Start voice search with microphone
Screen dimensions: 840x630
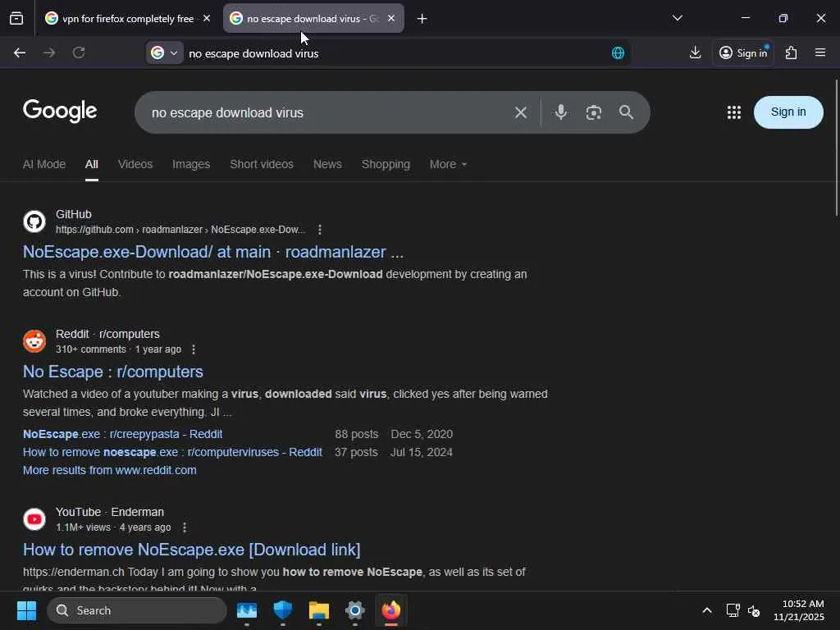pos(561,112)
